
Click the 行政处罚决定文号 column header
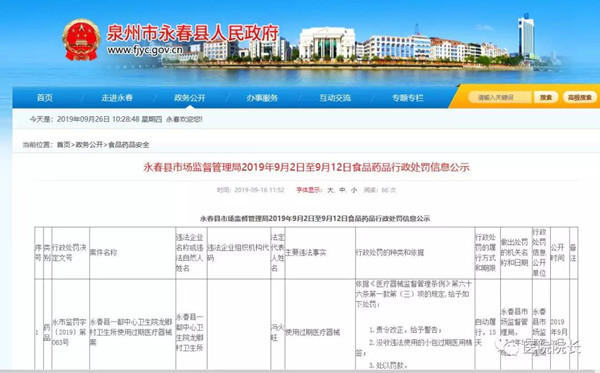(69, 252)
